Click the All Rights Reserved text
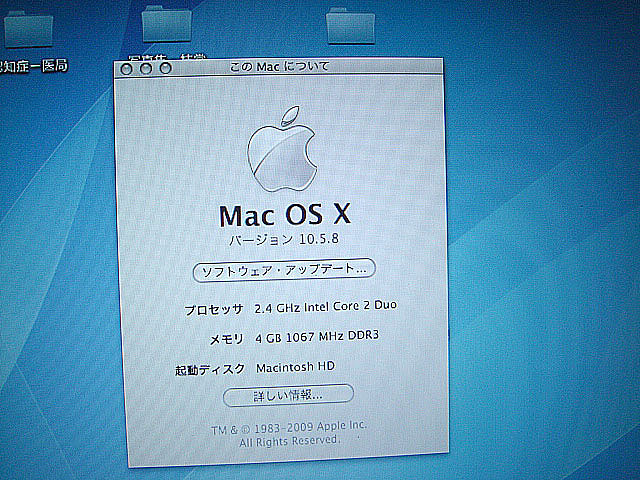The width and height of the screenshot is (640, 480). pyautogui.click(x=289, y=441)
